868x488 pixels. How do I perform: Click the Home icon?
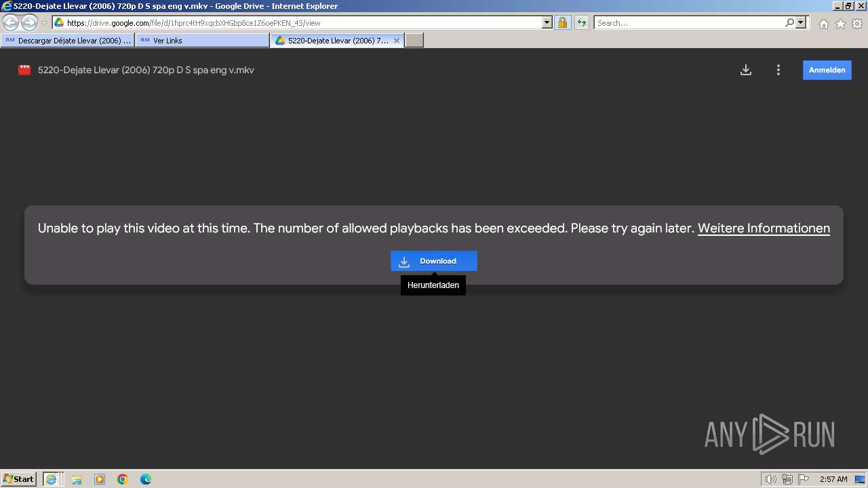[x=823, y=24]
